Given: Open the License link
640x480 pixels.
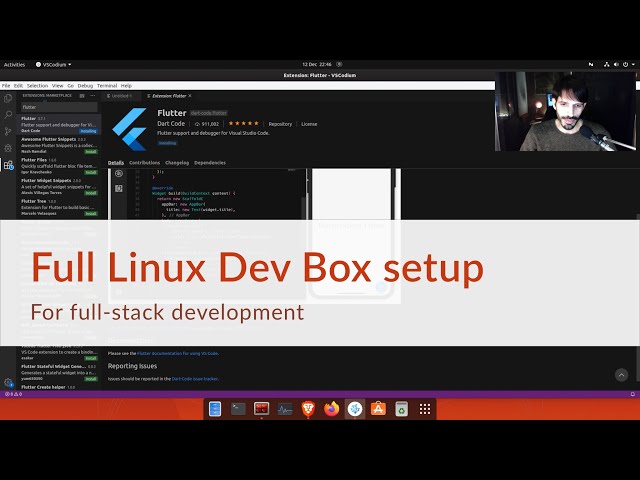Looking at the screenshot, I should coord(309,124).
